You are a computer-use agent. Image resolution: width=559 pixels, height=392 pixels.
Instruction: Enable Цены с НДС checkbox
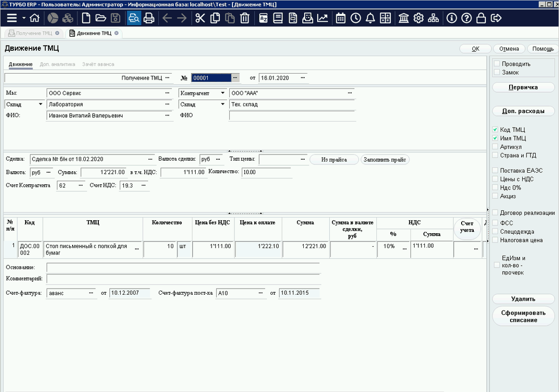click(x=496, y=179)
